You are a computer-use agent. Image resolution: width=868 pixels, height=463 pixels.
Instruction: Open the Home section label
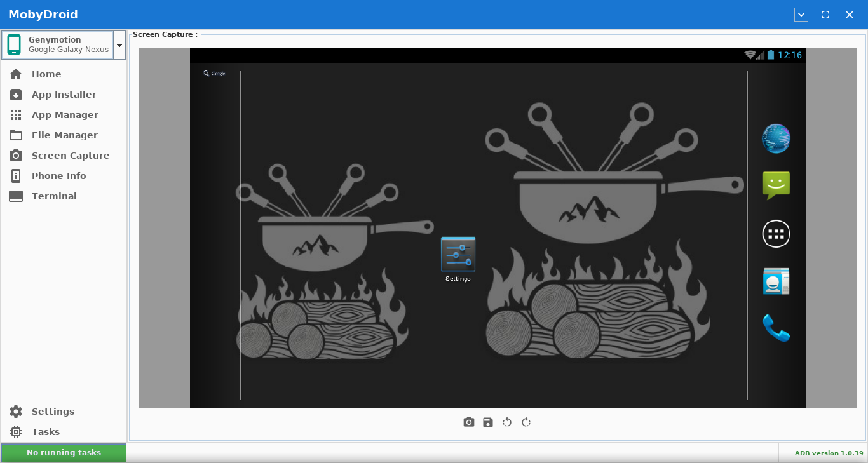[46, 74]
